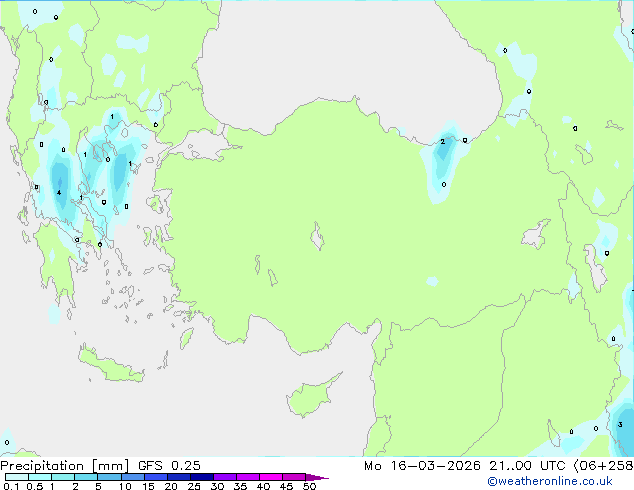
Task: Click the 35–40 mm legend swatch
Action: [x=248, y=477]
